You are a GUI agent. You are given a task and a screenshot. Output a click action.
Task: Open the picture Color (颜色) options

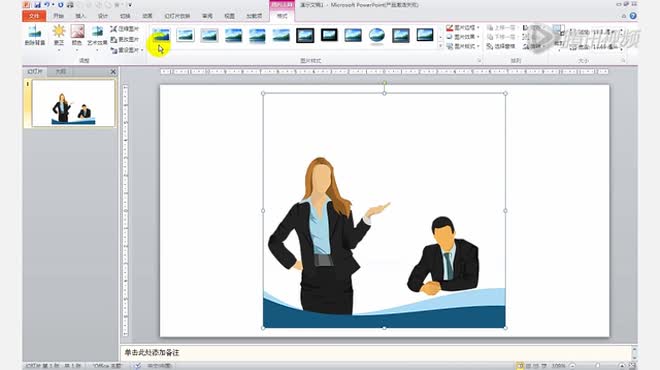77,35
